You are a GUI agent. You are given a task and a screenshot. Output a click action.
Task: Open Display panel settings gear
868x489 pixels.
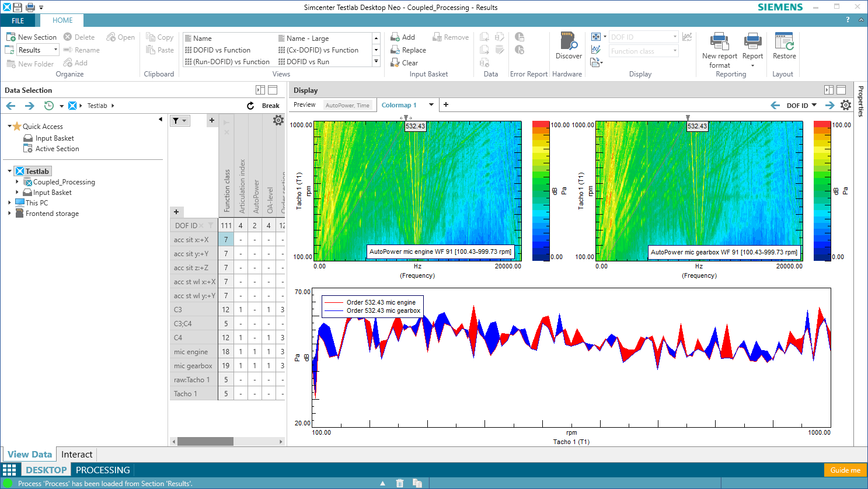[846, 105]
